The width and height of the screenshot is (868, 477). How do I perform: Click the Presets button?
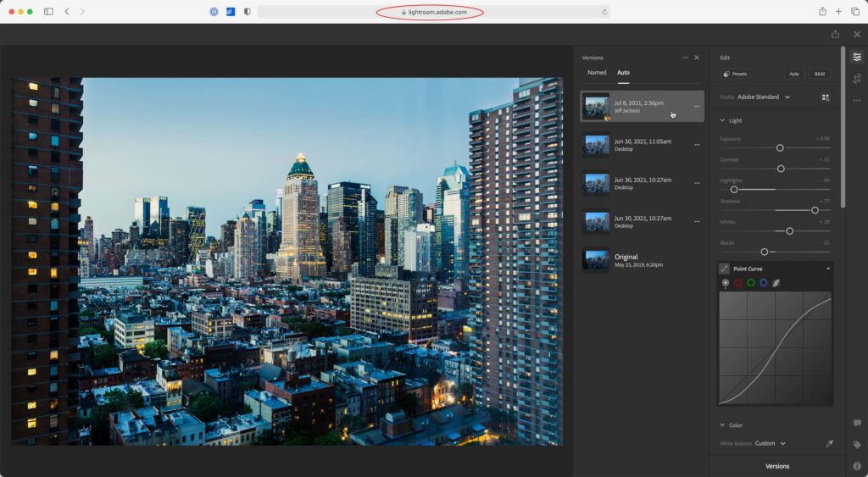[735, 74]
